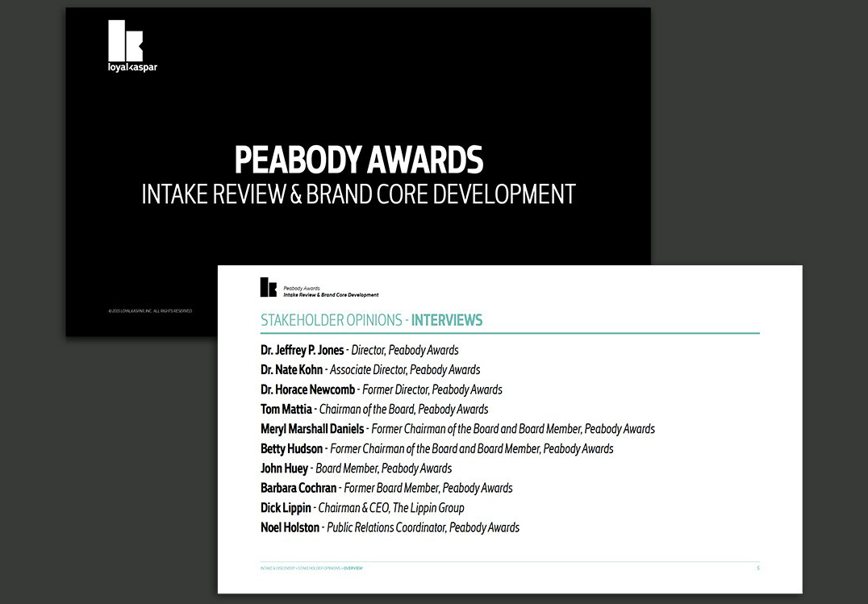The width and height of the screenshot is (868, 604).
Task: Click the page number on white slide
Action: tap(757, 568)
